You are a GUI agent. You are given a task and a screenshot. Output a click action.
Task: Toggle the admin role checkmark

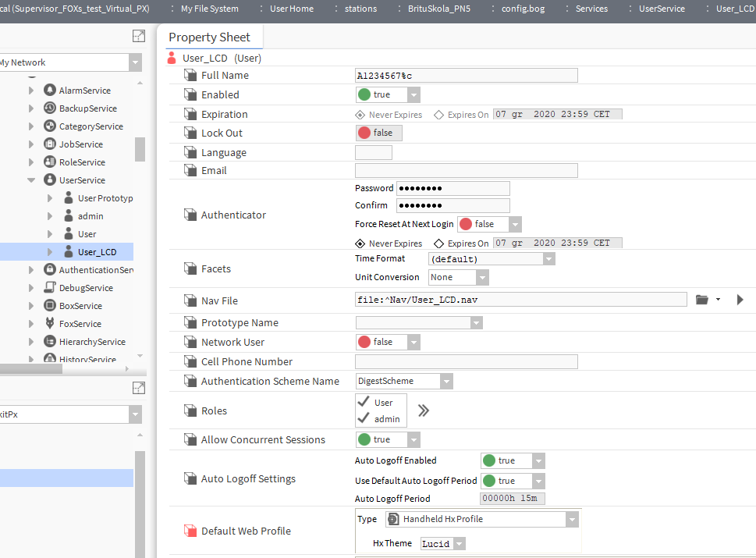364,419
